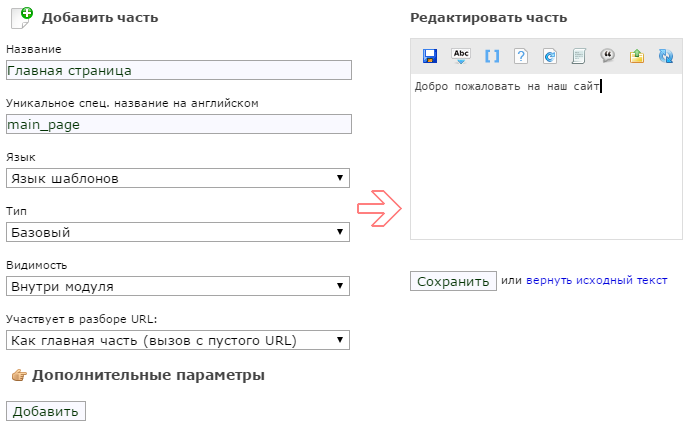695x427 pixels.
Task: Click the Сохранить button
Action: (453, 281)
